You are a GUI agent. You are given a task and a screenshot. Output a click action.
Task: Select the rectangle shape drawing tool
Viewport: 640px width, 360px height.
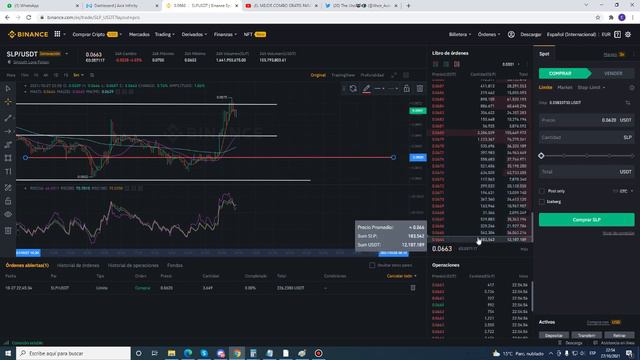[8, 158]
